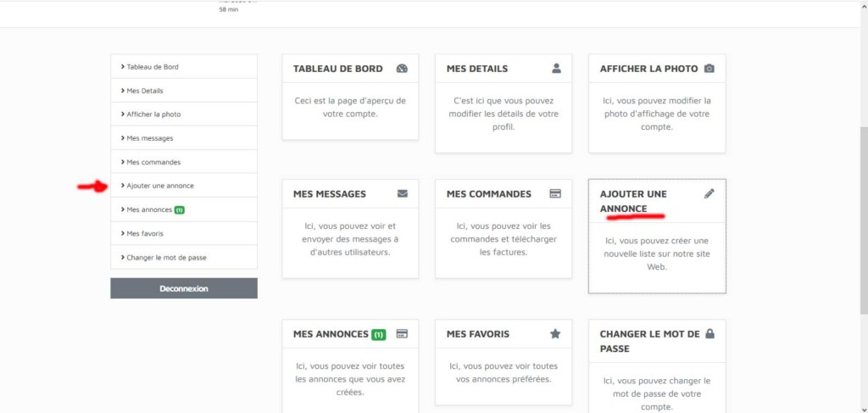Click the scrollbar down arrow
Screen dimensions: 868x413
[x=864, y=409]
